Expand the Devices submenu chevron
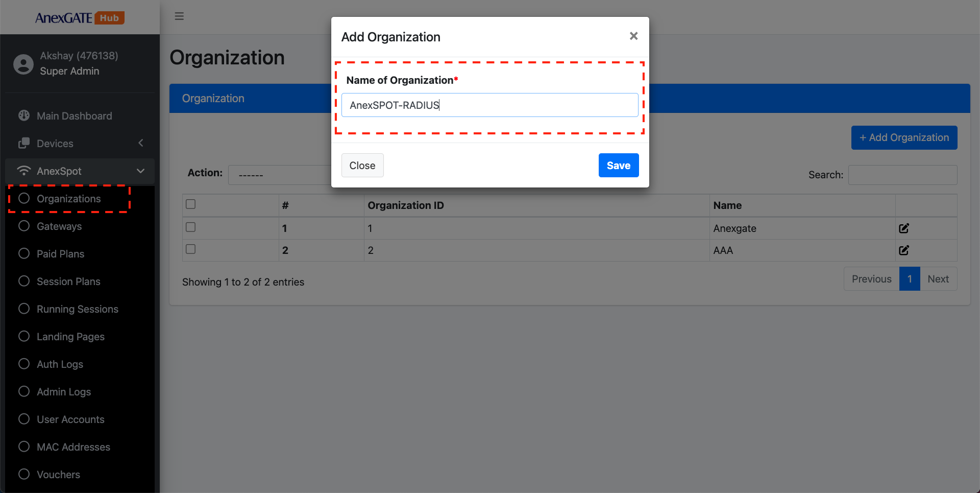Viewport: 980px width, 493px height. 141,143
